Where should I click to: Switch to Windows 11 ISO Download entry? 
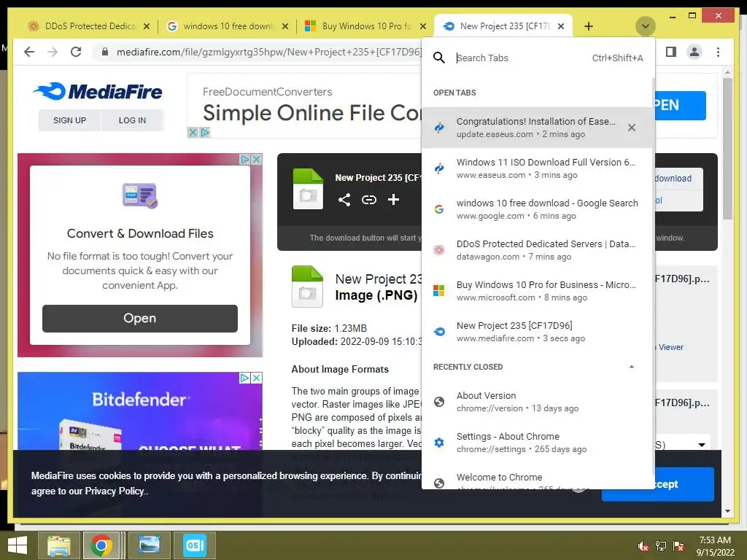537,168
